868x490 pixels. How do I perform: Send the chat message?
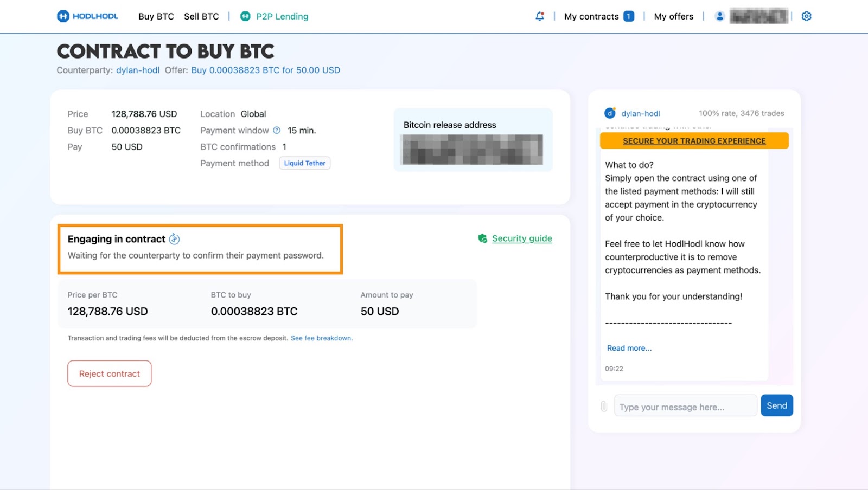[777, 405]
